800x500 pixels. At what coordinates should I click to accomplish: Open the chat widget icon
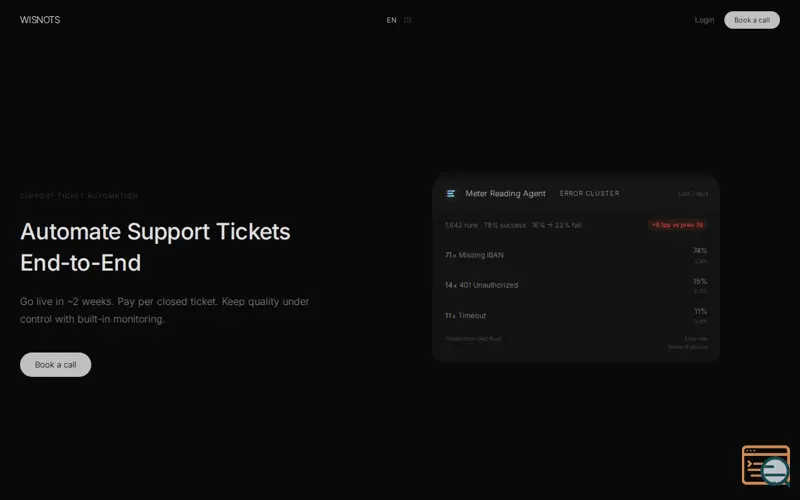(766, 465)
